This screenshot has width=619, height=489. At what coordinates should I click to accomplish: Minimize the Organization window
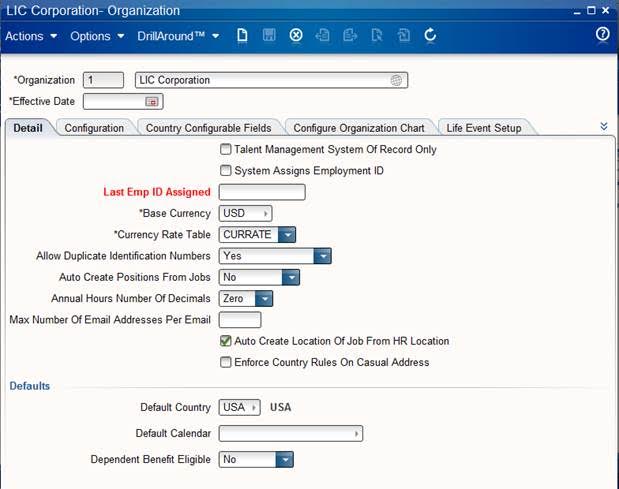(x=577, y=11)
